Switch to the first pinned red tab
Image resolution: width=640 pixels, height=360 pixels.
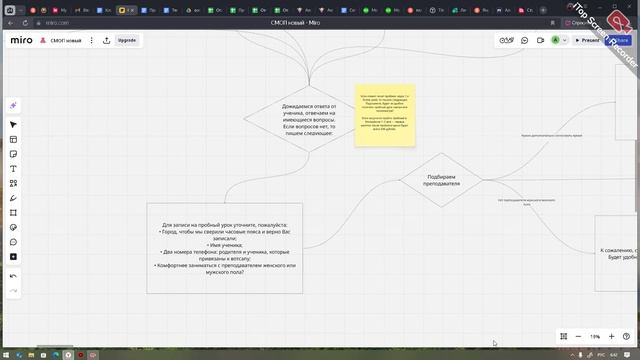pos(33,10)
